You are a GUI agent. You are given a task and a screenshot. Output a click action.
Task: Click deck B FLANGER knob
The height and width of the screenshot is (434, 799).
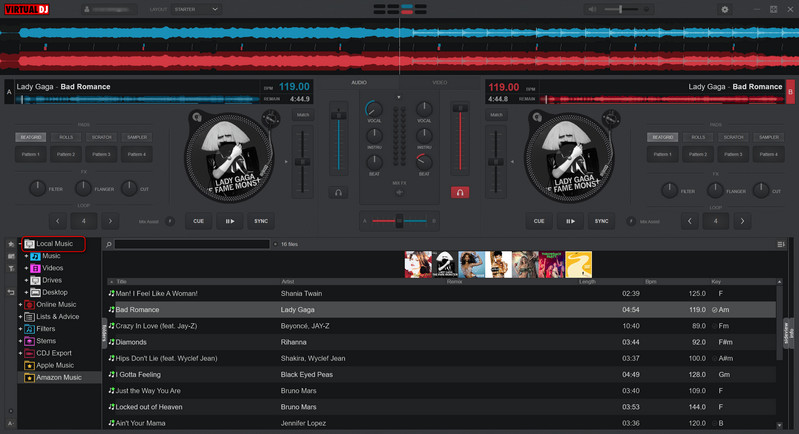tap(715, 191)
